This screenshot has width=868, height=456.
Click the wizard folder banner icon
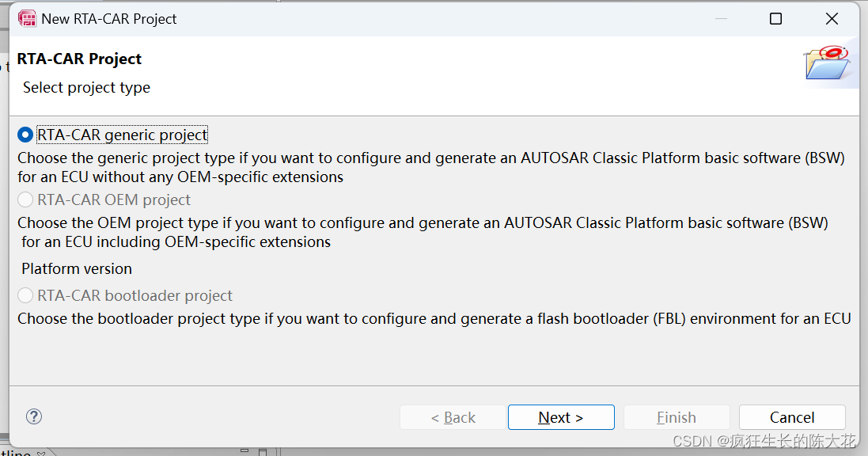(828, 62)
